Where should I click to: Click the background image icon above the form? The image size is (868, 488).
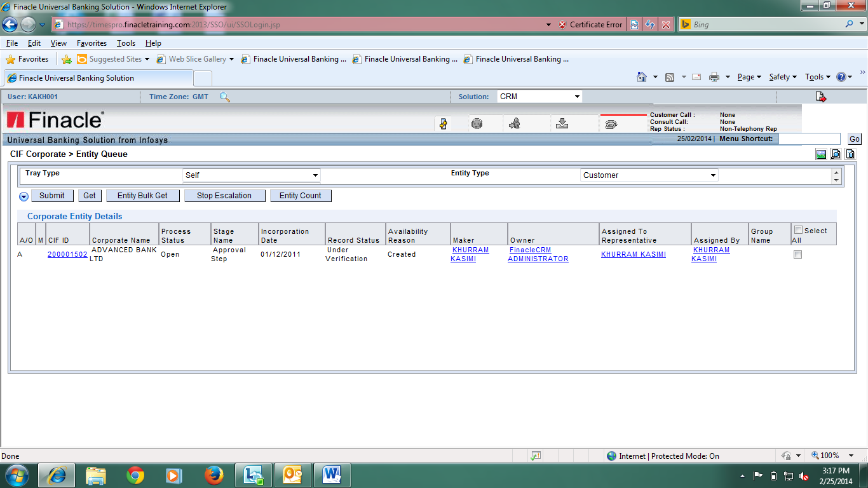821,154
